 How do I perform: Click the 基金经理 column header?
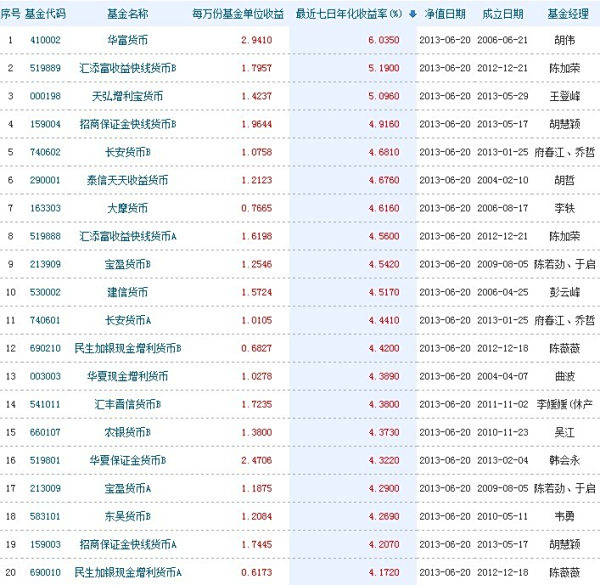point(568,14)
